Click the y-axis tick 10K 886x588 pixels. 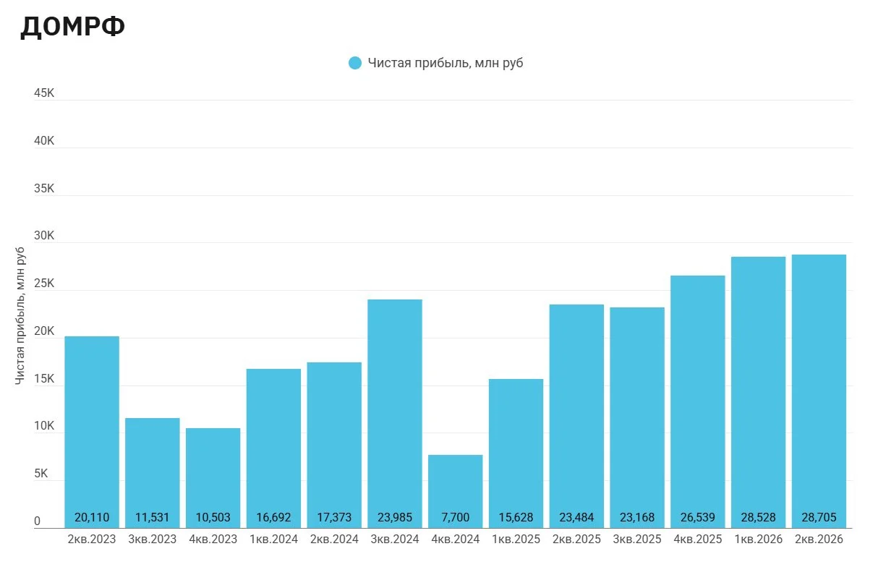(44, 426)
